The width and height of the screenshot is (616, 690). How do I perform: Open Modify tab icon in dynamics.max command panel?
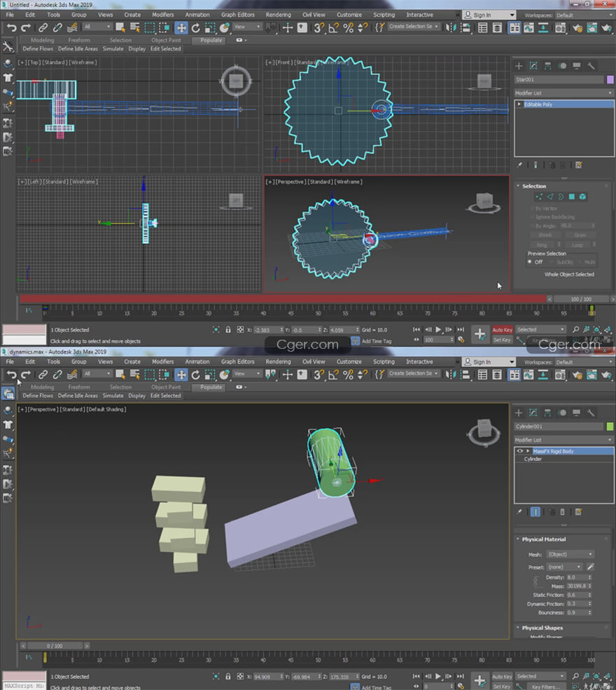pyautogui.click(x=533, y=413)
